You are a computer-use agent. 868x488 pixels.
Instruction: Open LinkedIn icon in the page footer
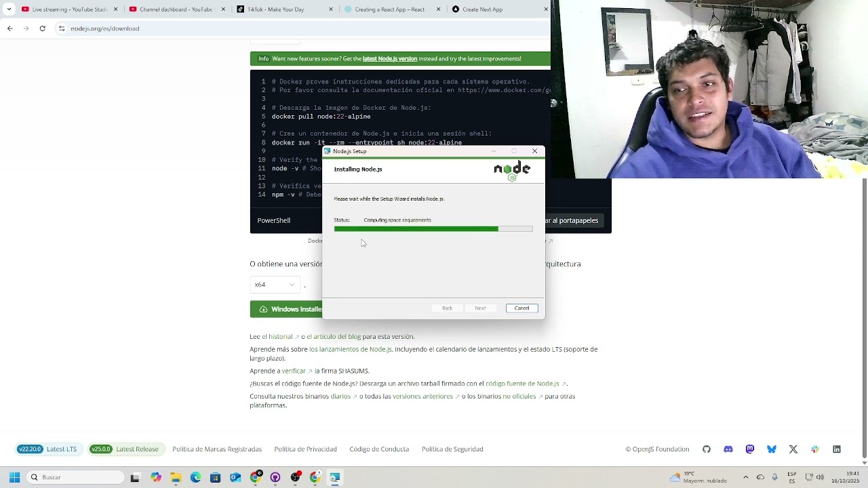coord(837,449)
